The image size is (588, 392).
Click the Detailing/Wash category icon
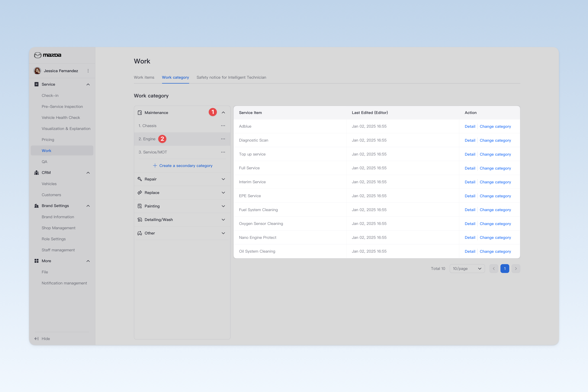coord(140,220)
